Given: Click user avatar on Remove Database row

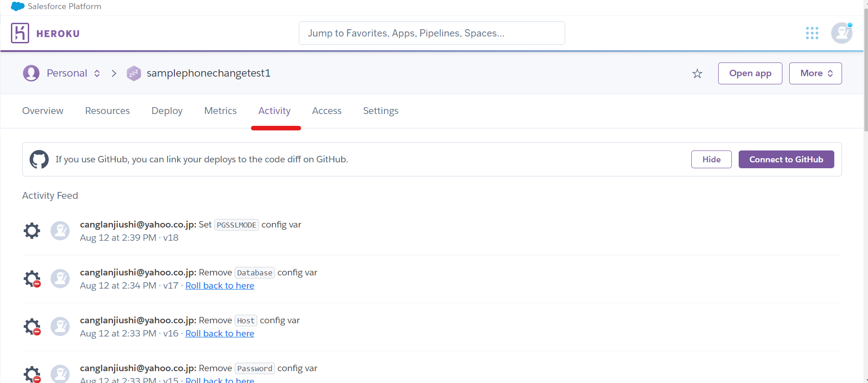Looking at the screenshot, I should point(60,279).
